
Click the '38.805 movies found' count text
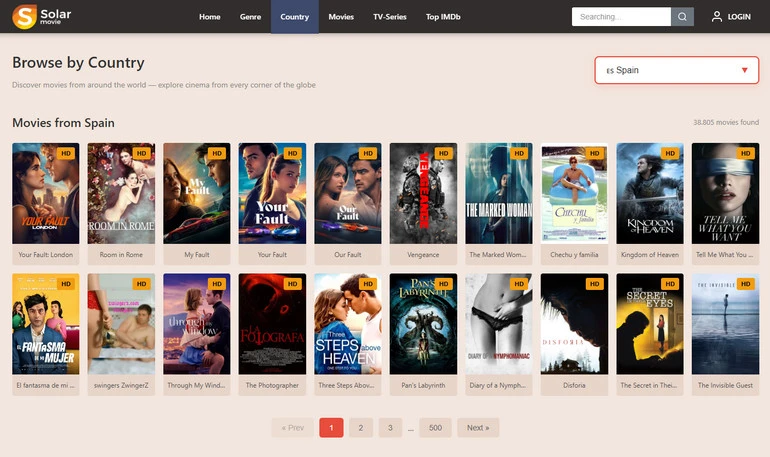pyautogui.click(x=726, y=122)
